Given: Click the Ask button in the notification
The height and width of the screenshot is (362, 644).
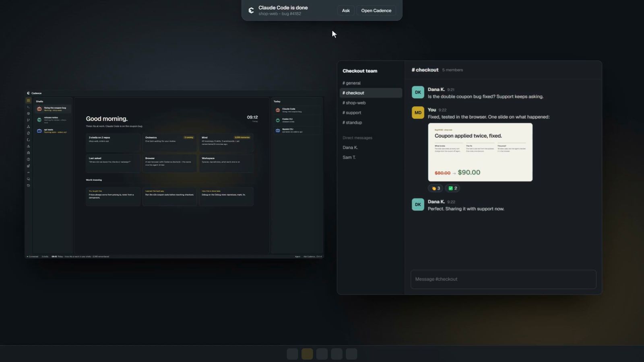Looking at the screenshot, I should pyautogui.click(x=346, y=10).
